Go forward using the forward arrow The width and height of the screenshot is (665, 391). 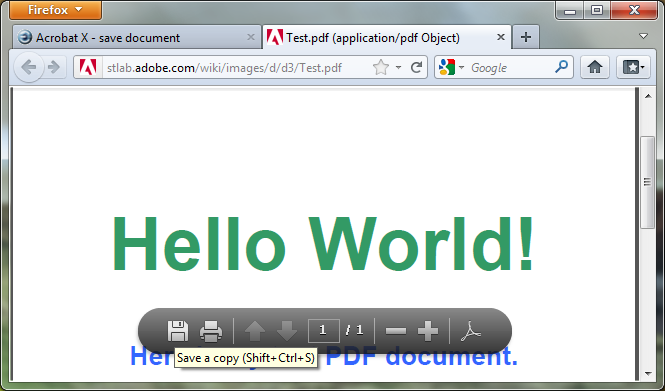[54, 67]
